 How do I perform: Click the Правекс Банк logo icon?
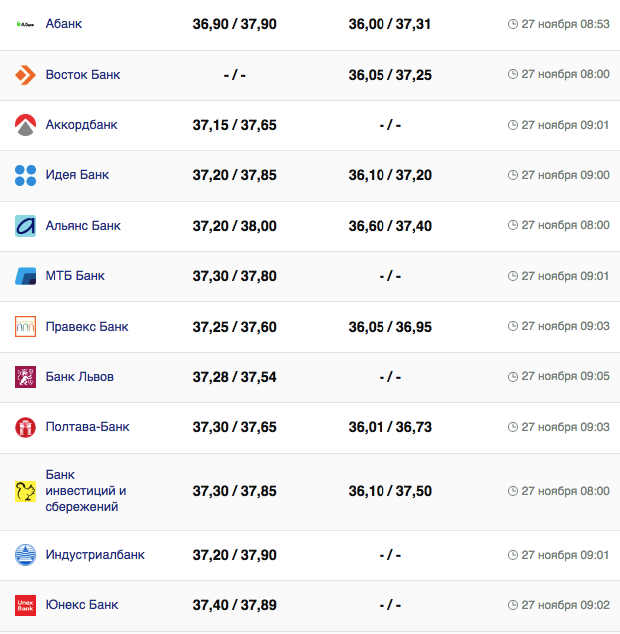click(x=26, y=327)
